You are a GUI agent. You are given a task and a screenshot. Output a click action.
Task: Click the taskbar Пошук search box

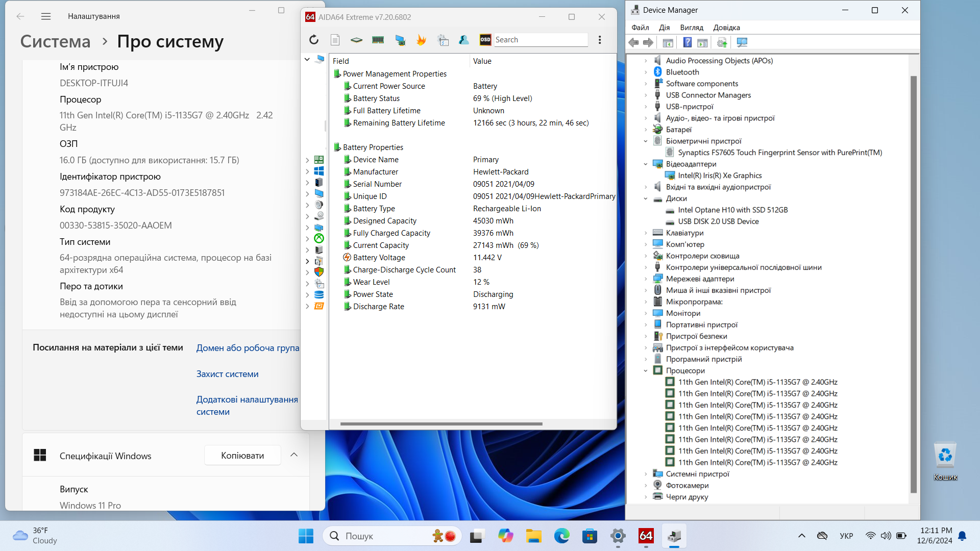[392, 536]
